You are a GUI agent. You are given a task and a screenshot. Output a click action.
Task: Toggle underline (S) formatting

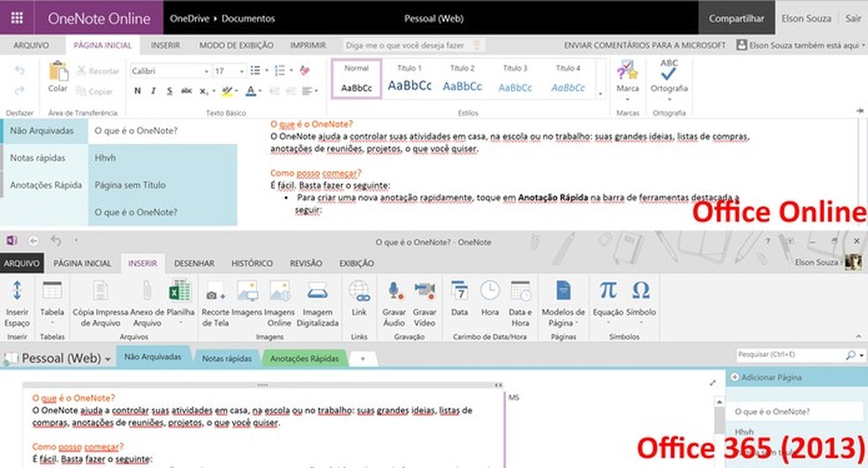(169, 91)
